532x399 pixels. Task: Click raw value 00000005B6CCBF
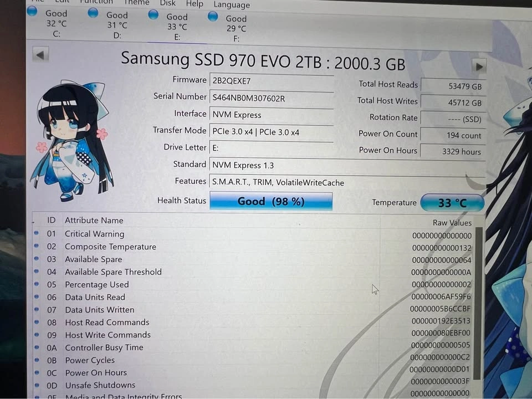point(441,309)
